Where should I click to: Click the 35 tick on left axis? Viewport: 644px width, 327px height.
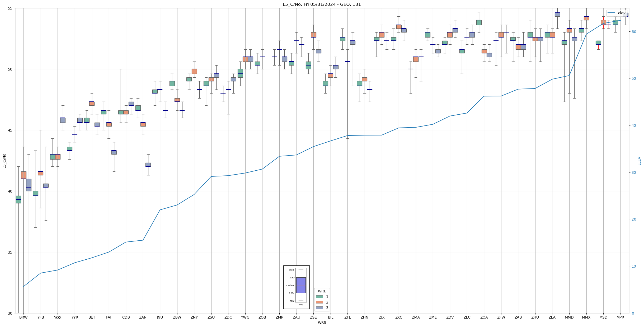[10, 252]
